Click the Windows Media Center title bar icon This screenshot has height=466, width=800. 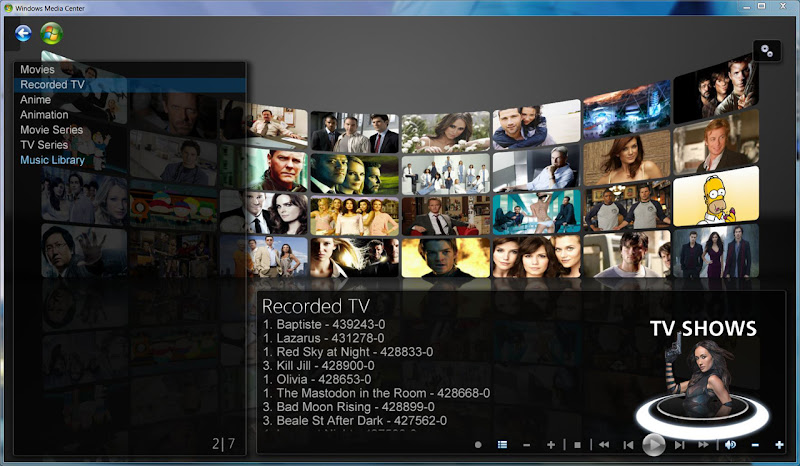(8, 8)
